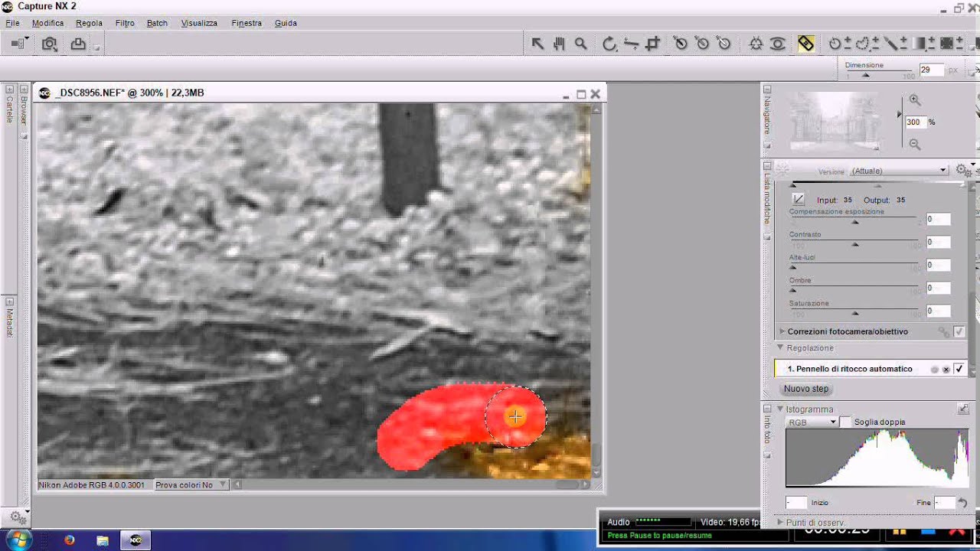
Task: Collapse the Istogramma section
Action: [781, 409]
